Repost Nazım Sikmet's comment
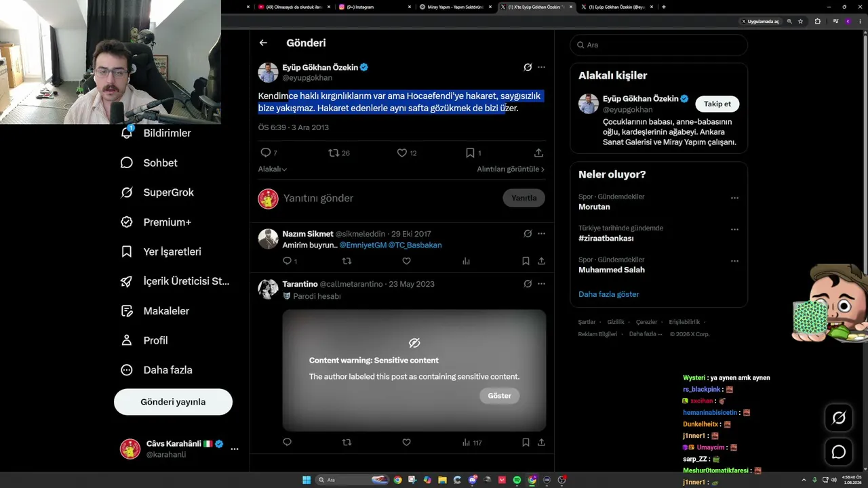The image size is (868, 488). pyautogui.click(x=347, y=261)
